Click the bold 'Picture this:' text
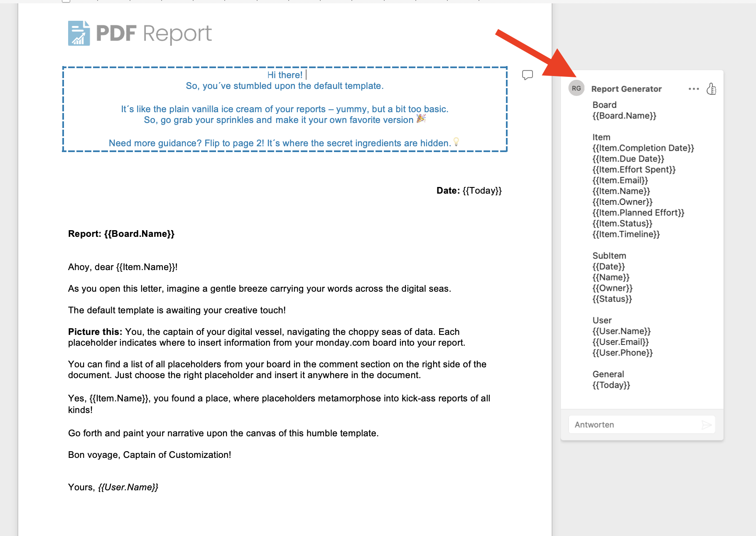The width and height of the screenshot is (756, 536). coord(95,332)
